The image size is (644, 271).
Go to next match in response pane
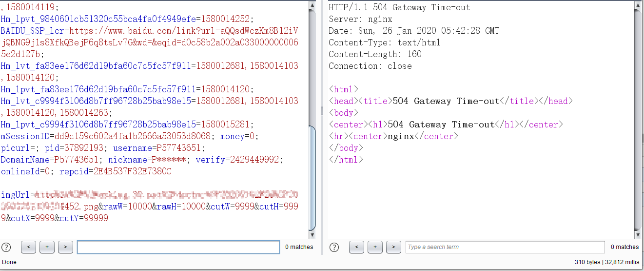(x=393, y=247)
